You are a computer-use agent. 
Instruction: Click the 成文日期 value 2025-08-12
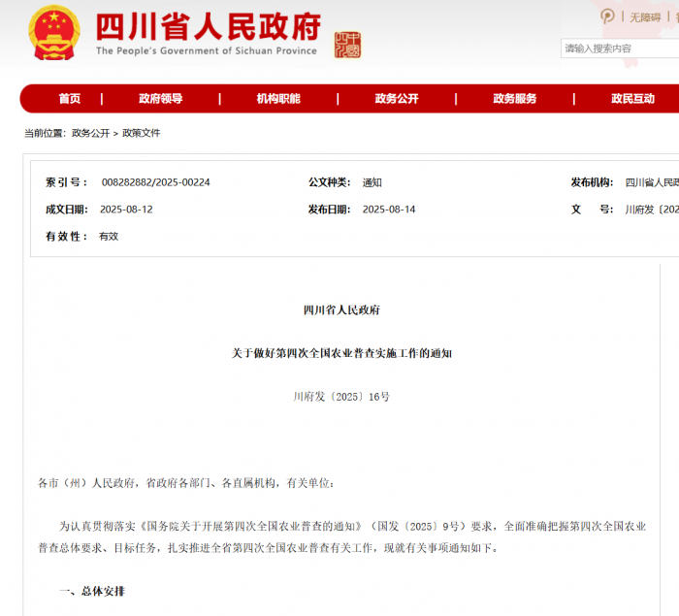pos(126,210)
